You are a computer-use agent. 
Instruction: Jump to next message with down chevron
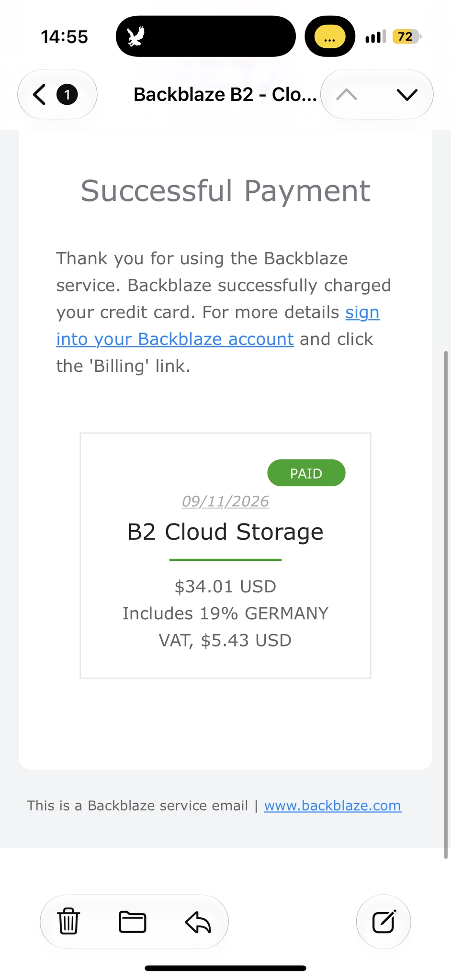pyautogui.click(x=407, y=95)
